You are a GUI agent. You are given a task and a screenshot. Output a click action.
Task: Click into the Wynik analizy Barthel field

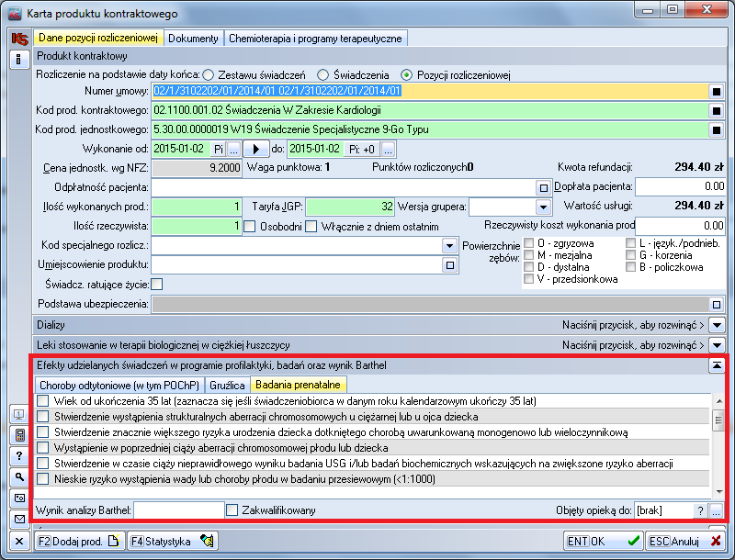[x=179, y=510]
